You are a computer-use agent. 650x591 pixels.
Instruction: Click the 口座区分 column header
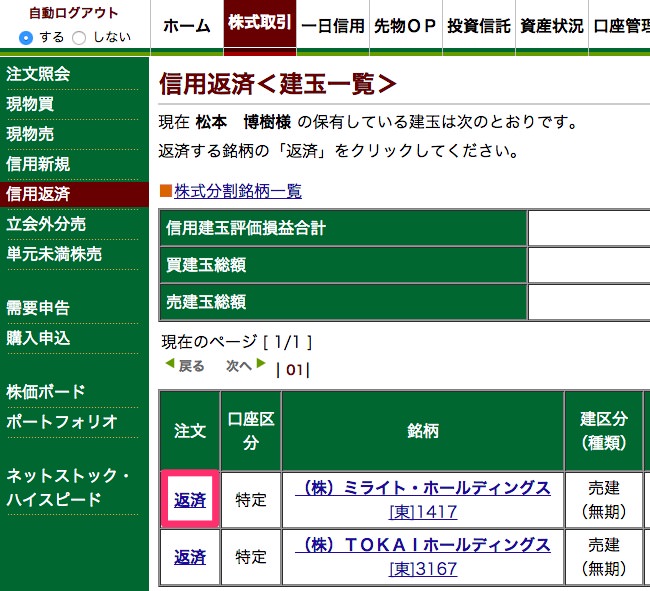tap(251, 431)
